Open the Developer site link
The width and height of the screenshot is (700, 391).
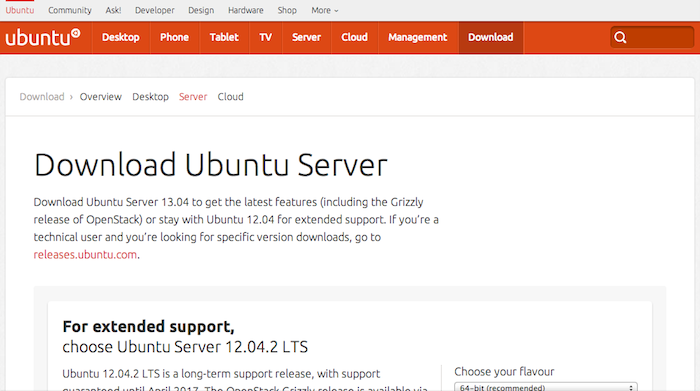[154, 10]
